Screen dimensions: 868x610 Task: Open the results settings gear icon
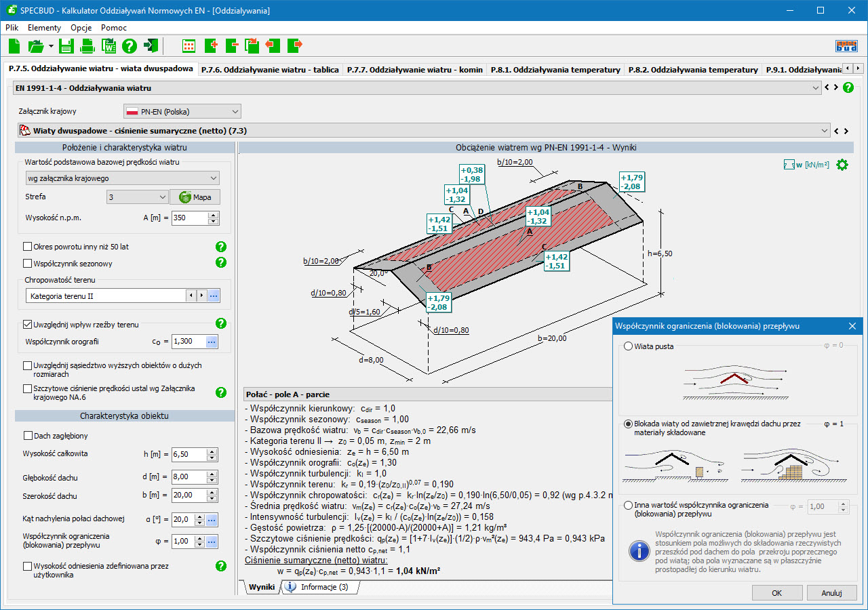coord(842,165)
